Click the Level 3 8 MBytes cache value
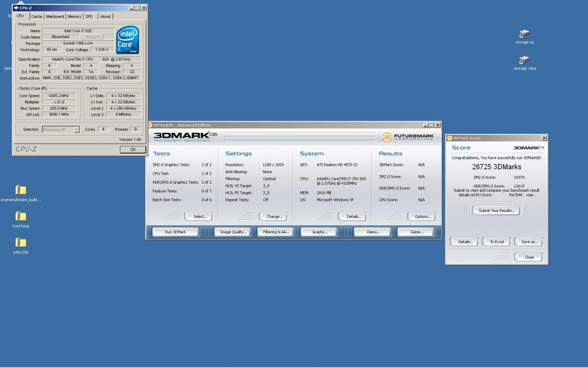588x368 pixels. pyautogui.click(x=123, y=114)
